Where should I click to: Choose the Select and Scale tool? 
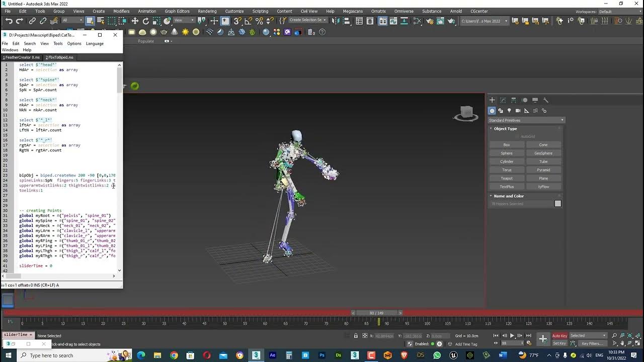click(156, 21)
